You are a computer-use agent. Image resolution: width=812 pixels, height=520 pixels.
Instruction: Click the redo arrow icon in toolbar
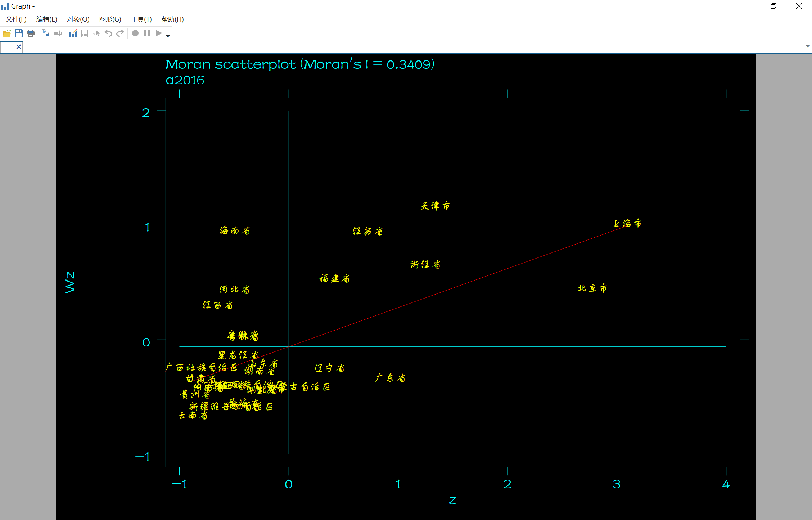tap(120, 33)
